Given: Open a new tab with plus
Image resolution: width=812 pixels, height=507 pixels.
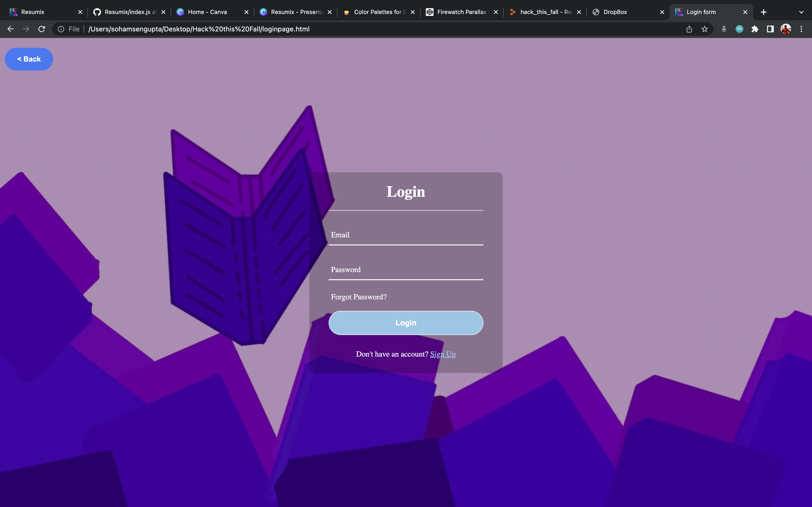Looking at the screenshot, I should tap(764, 12).
